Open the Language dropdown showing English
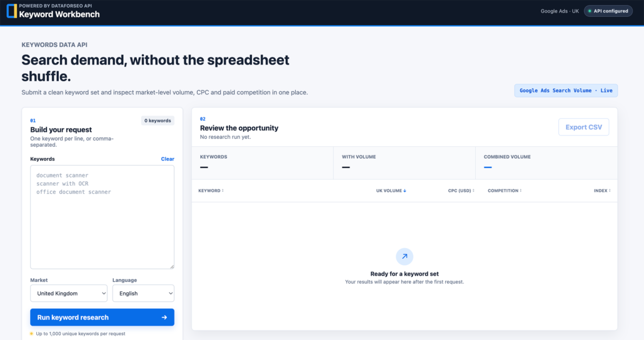This screenshot has width=644, height=340. [x=143, y=293]
